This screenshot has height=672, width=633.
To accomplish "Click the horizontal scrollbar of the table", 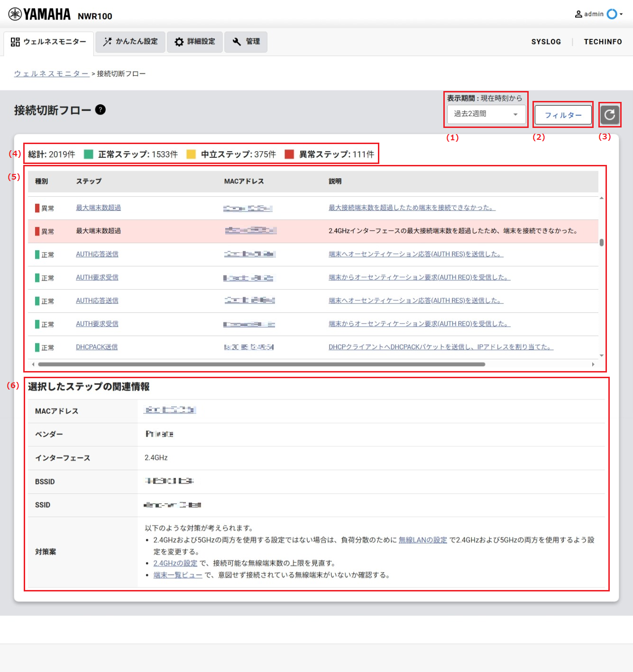I will point(261,364).
